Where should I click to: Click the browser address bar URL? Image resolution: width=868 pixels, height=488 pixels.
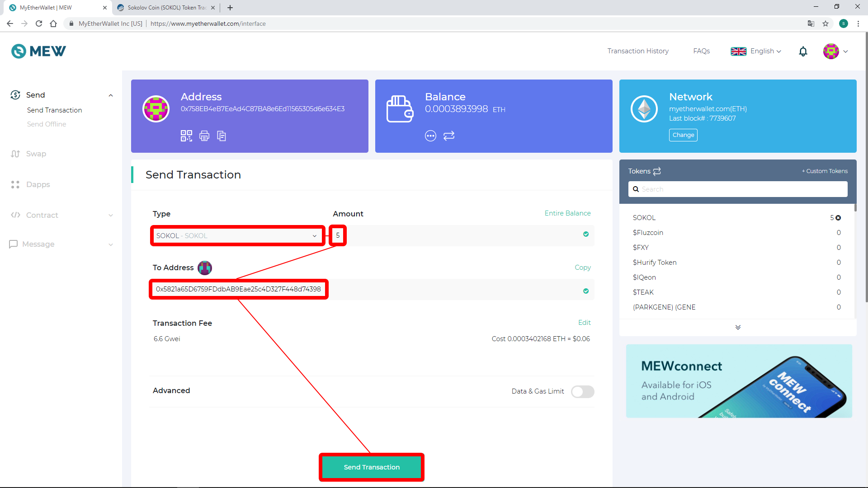coord(208,23)
